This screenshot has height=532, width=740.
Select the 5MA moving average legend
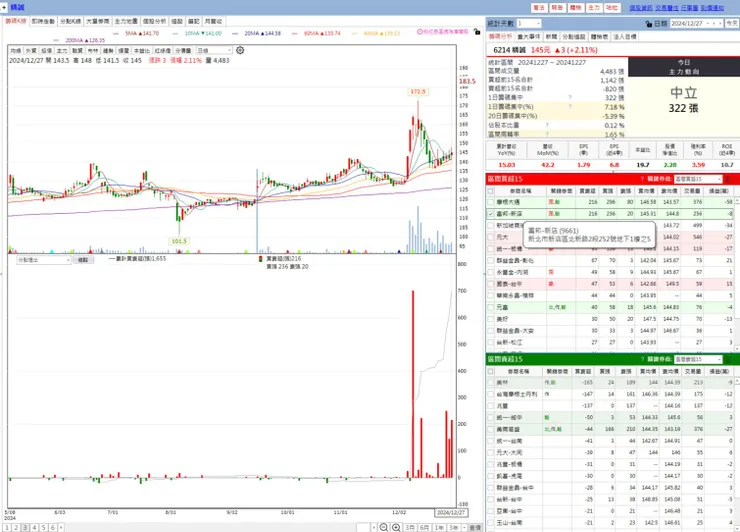pyautogui.click(x=136, y=34)
